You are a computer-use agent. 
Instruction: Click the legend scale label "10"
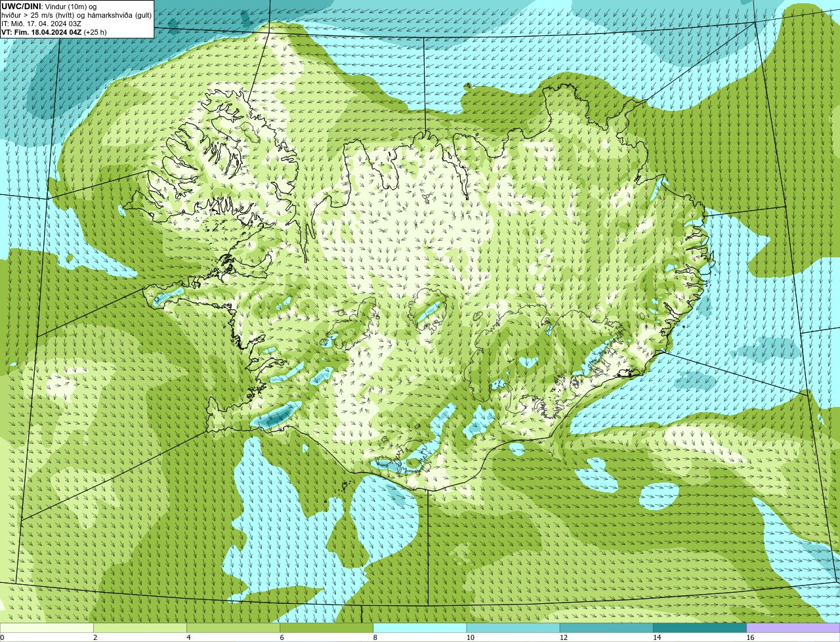[x=471, y=637]
